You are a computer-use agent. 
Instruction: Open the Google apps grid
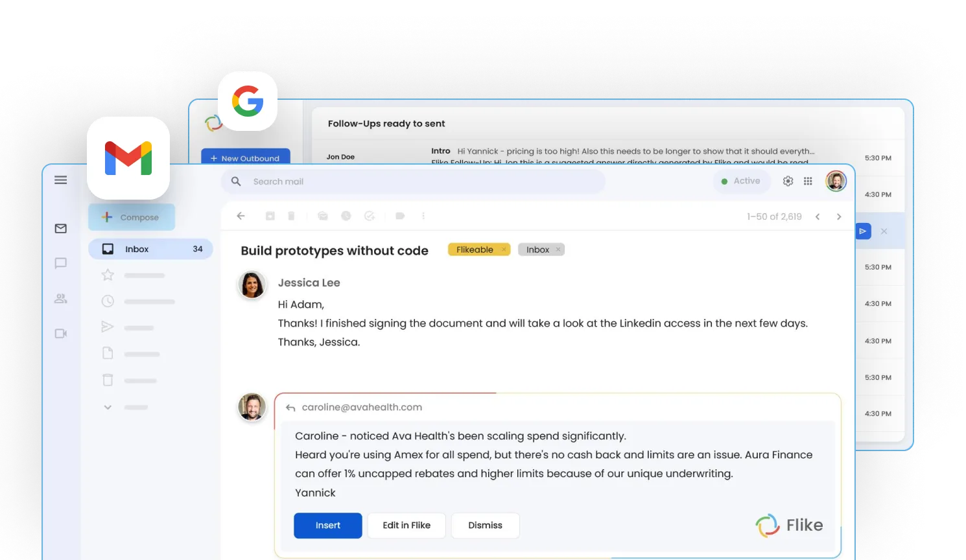(x=808, y=181)
